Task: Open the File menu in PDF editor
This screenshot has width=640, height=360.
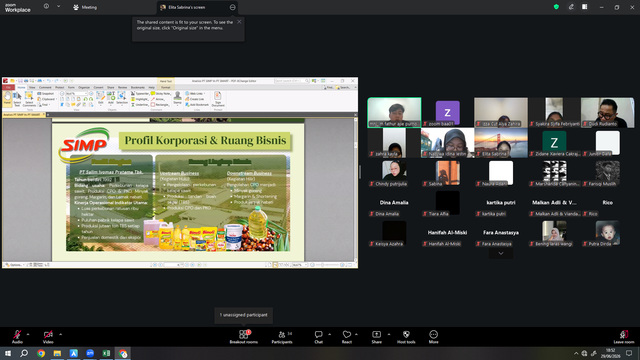Action: pyautogui.click(x=8, y=87)
